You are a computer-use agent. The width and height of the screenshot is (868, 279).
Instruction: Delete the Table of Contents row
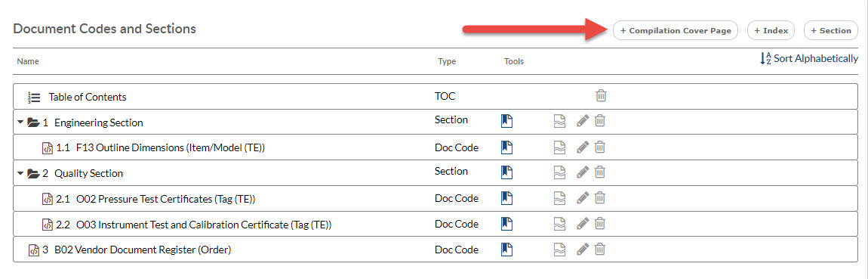pos(601,96)
